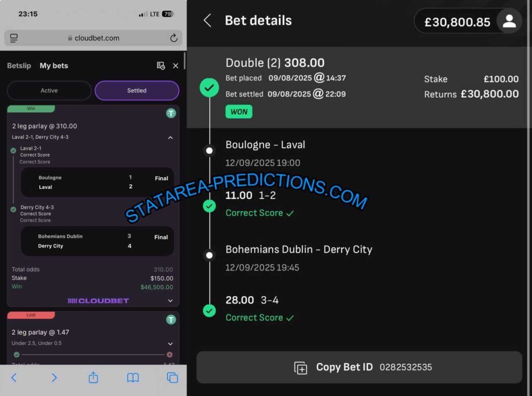Click the cloudbet.com address bar
532x396 pixels.
point(94,38)
